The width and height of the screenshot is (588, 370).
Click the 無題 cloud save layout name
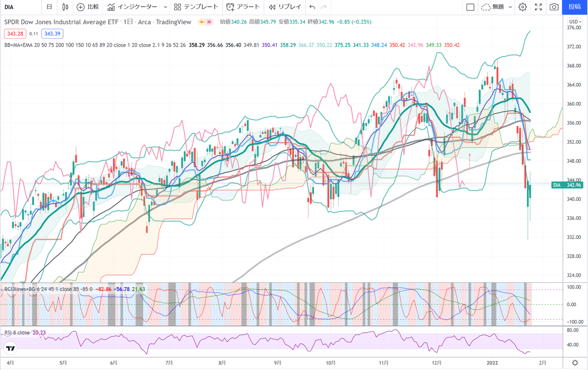(492, 7)
